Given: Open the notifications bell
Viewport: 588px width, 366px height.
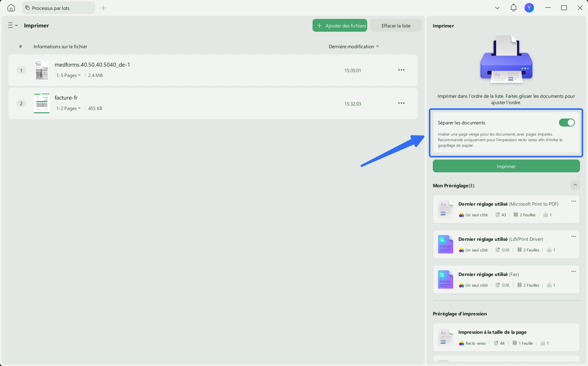Looking at the screenshot, I should [513, 8].
